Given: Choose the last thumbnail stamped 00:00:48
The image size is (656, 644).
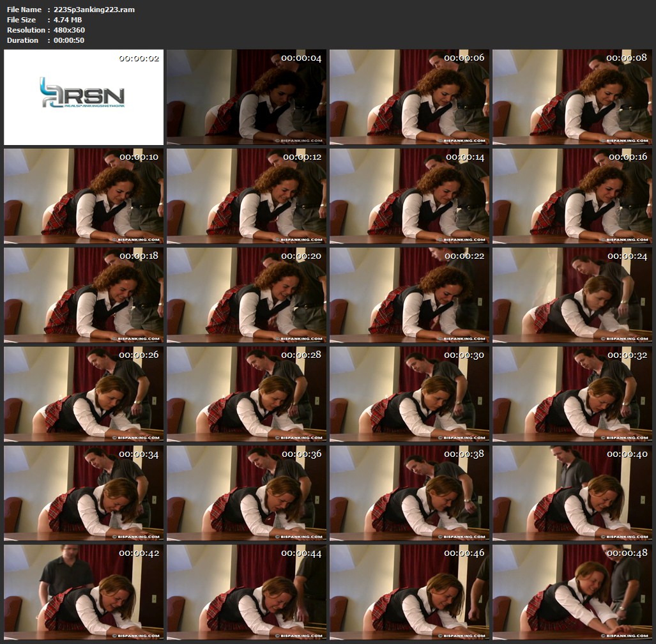Looking at the screenshot, I should pyautogui.click(x=572, y=592).
